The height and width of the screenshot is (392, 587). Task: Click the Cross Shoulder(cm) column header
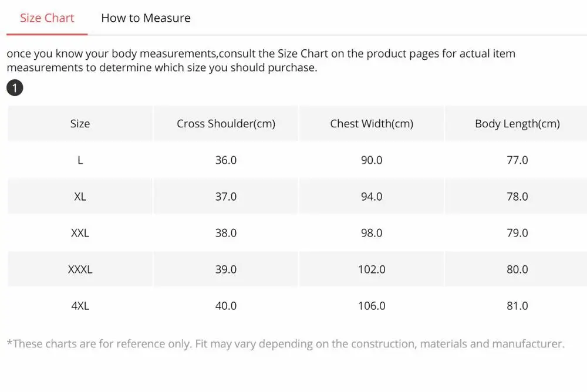(226, 124)
